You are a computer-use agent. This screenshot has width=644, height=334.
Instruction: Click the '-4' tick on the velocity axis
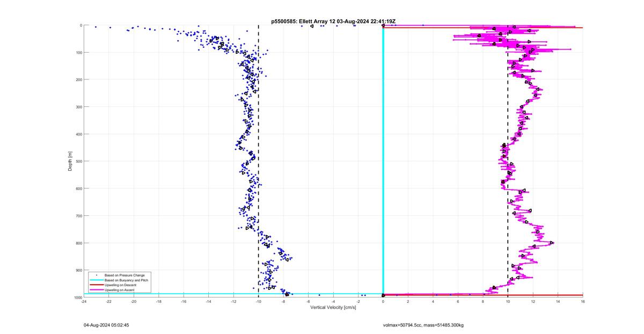[333, 301]
